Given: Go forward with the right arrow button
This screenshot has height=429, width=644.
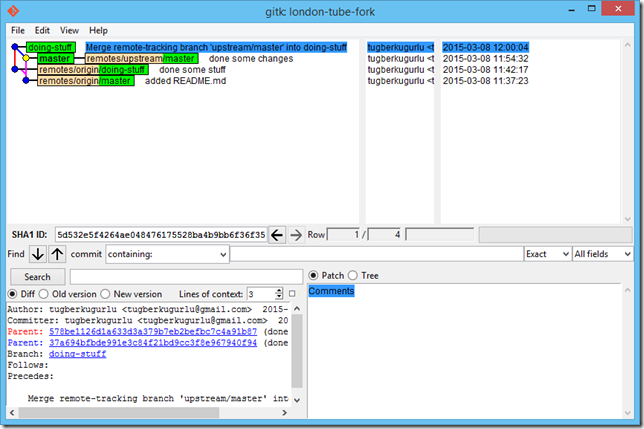Looking at the screenshot, I should tap(296, 235).
